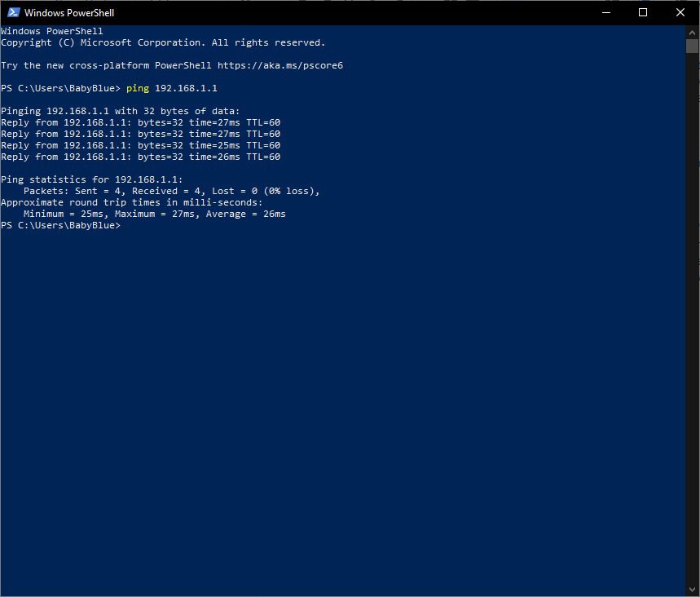Click the "Windows PowerShell" title bar text
Screen dimensions: 700x597
[69, 13]
